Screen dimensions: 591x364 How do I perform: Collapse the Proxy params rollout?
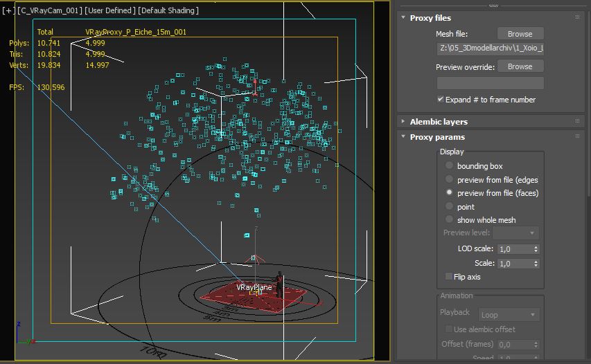[403, 136]
